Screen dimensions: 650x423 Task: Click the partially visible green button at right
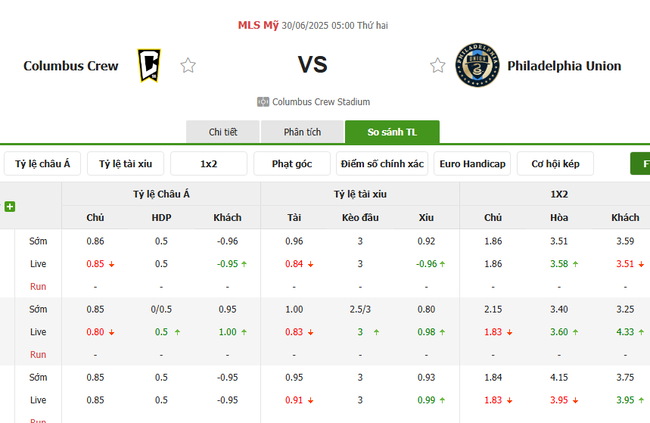point(640,163)
